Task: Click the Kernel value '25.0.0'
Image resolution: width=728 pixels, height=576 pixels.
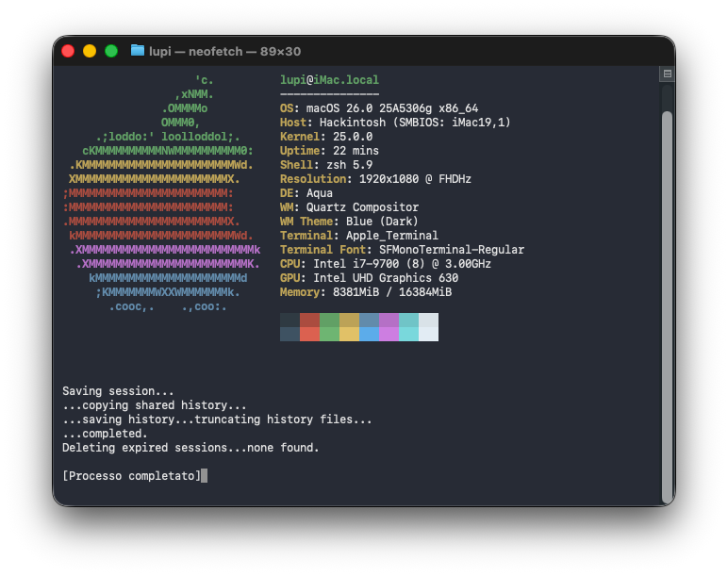Action: [x=353, y=137]
